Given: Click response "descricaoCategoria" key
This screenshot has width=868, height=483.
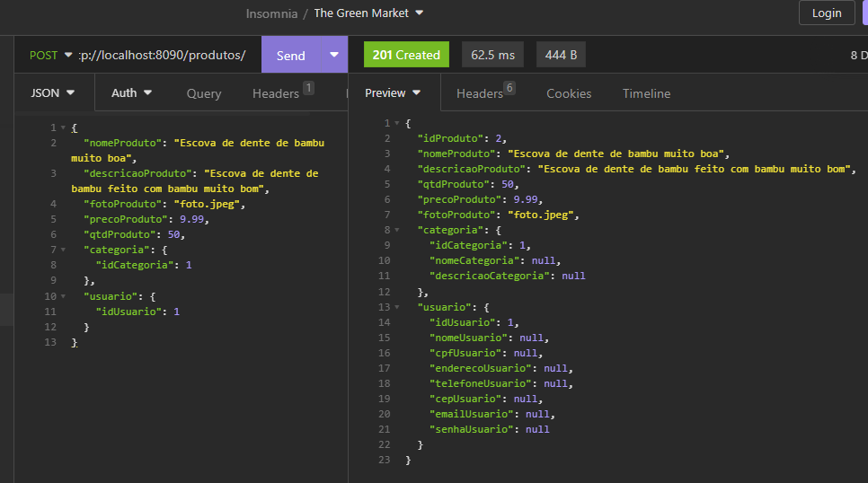Looking at the screenshot, I should point(490,276).
